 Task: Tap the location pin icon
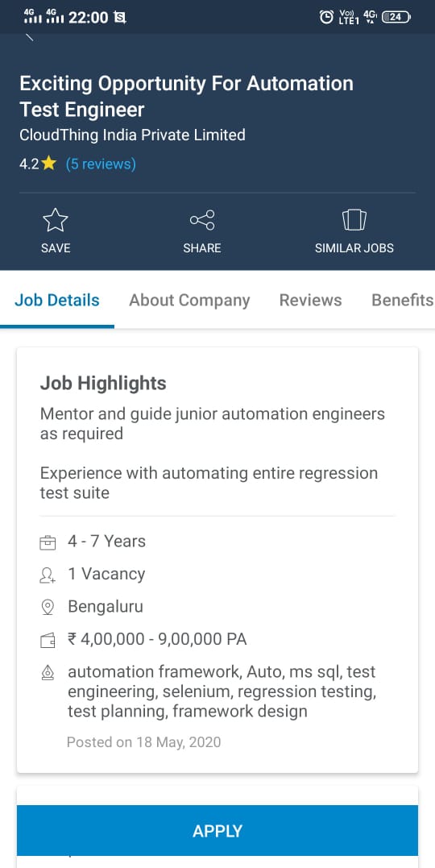(48, 607)
